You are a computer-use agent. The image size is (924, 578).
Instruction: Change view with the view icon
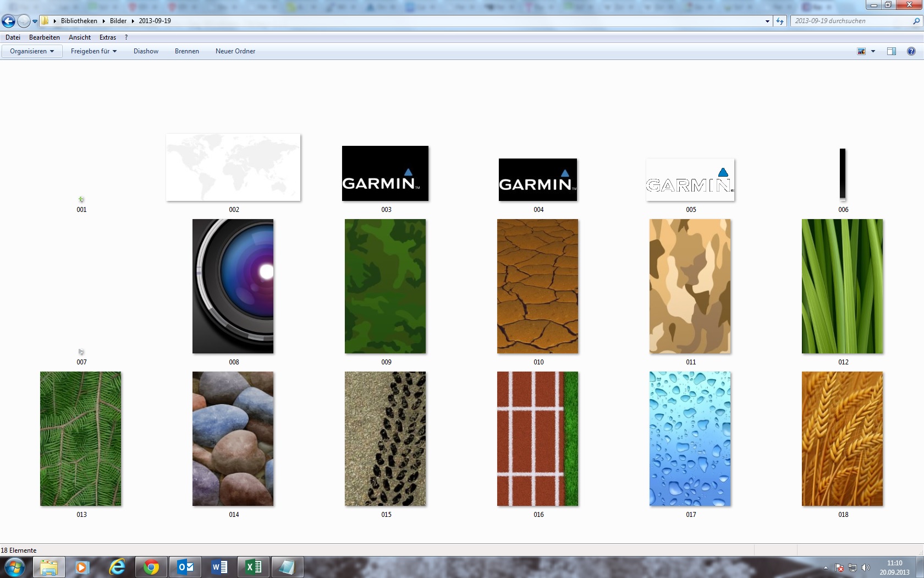pyautogui.click(x=861, y=51)
